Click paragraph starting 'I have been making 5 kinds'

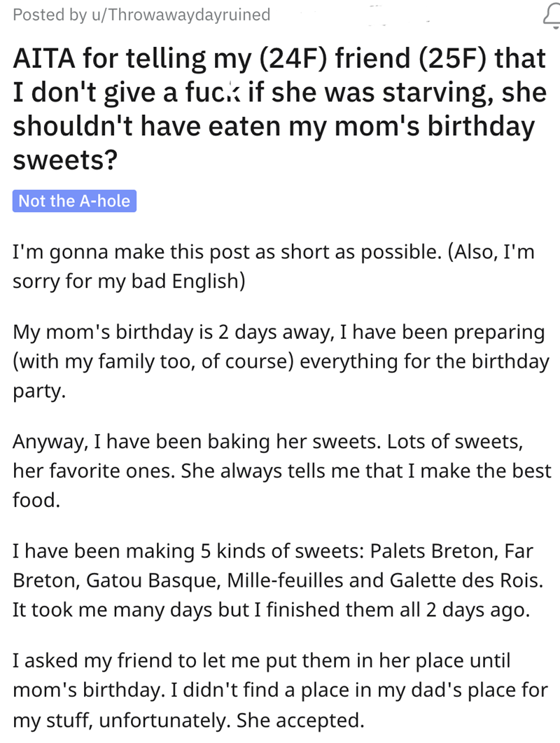[x=278, y=580]
